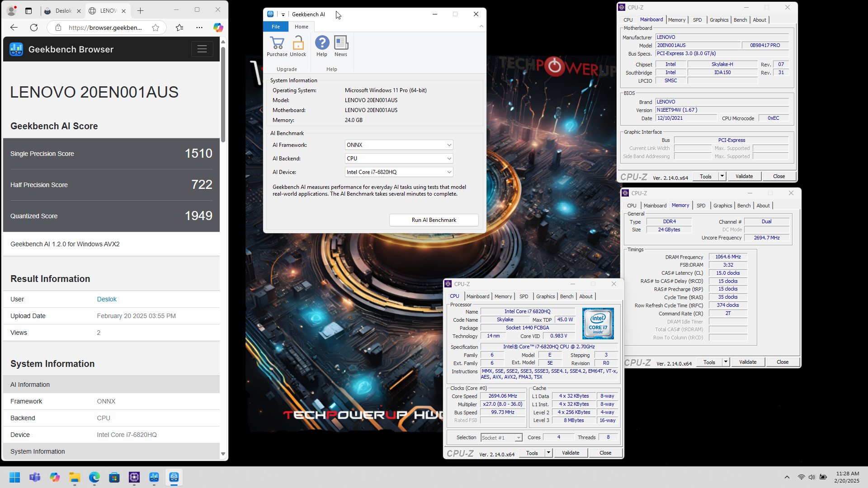The image size is (868, 488).
Task: Bookmark this page with star icon
Action: pyautogui.click(x=156, y=28)
